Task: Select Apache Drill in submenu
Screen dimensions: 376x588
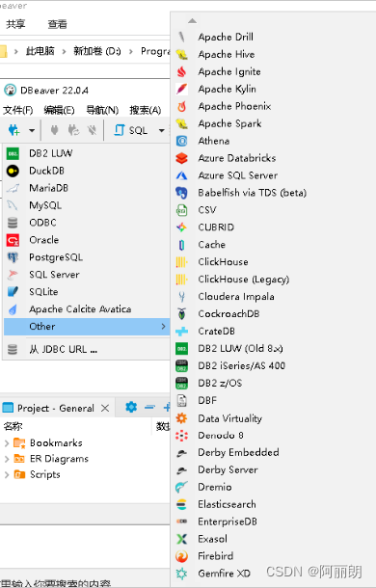Action: coord(274,38)
